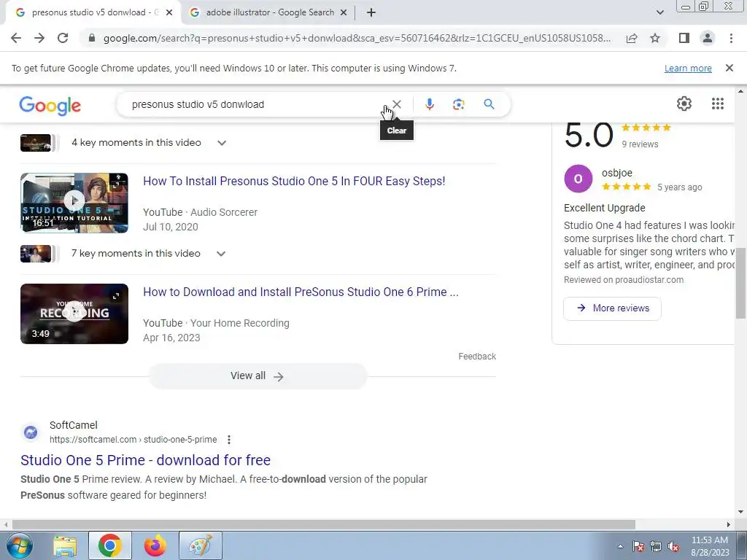This screenshot has height=560, width=747.
Task: Close the presonus studio v5 donwload tab
Action: click(169, 13)
